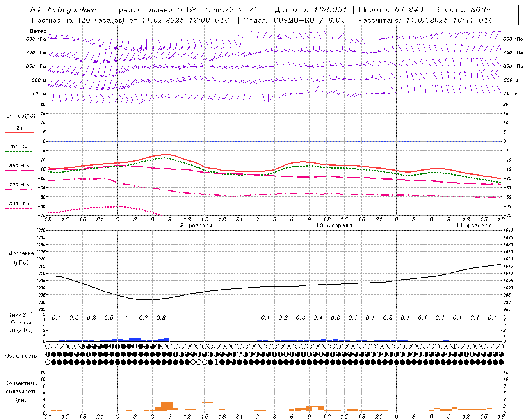525x420 pixels.
Task: Click the 'Конвективн.' convective cloud label
Action: tap(21, 383)
